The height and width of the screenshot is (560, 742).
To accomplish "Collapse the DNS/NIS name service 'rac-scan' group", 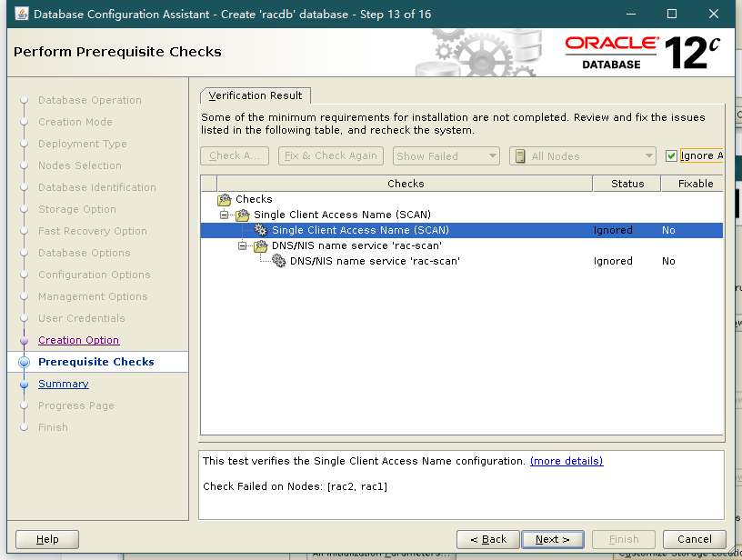I will click(x=242, y=246).
